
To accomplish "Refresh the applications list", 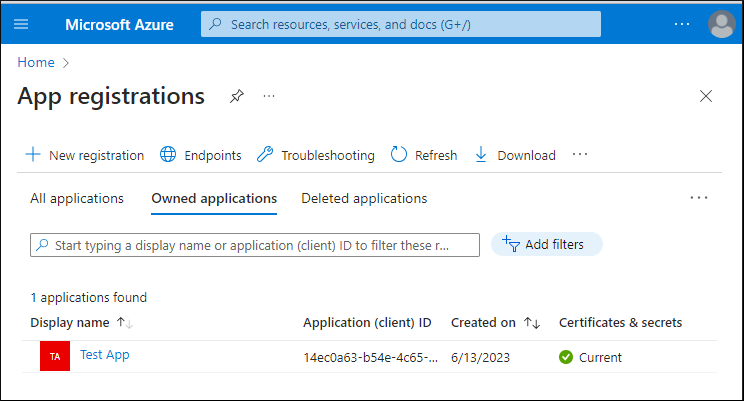I will tap(424, 155).
